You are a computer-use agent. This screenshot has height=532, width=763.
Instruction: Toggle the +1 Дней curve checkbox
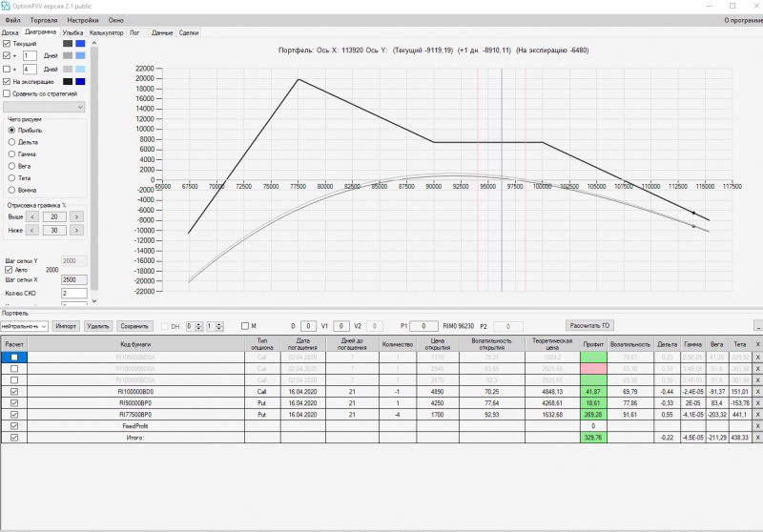7,55
